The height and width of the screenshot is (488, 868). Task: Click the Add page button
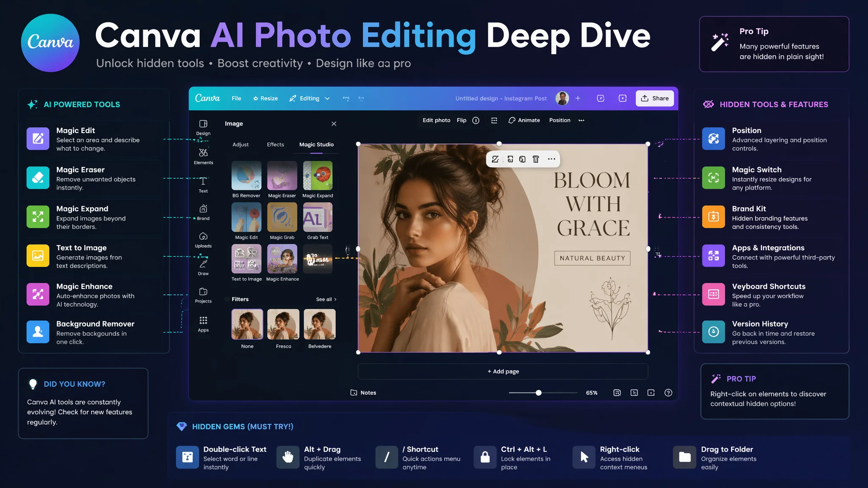[503, 371]
